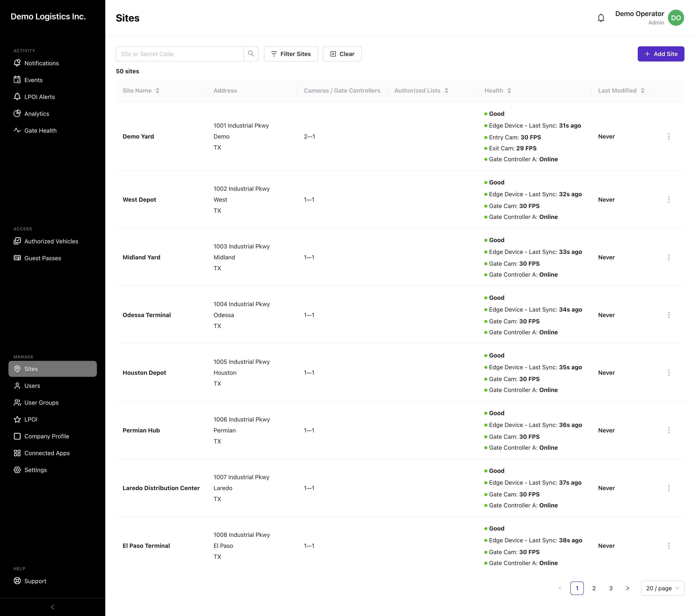The height and width of the screenshot is (616, 695).
Task: Open Connected Apps page
Action: [x=53, y=453]
